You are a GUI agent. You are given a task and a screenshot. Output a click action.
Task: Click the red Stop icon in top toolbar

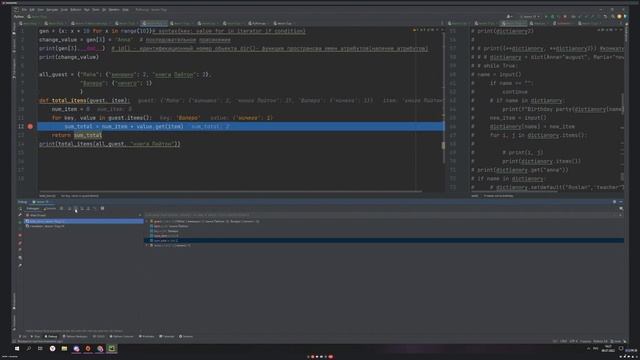pyautogui.click(x=565, y=16)
